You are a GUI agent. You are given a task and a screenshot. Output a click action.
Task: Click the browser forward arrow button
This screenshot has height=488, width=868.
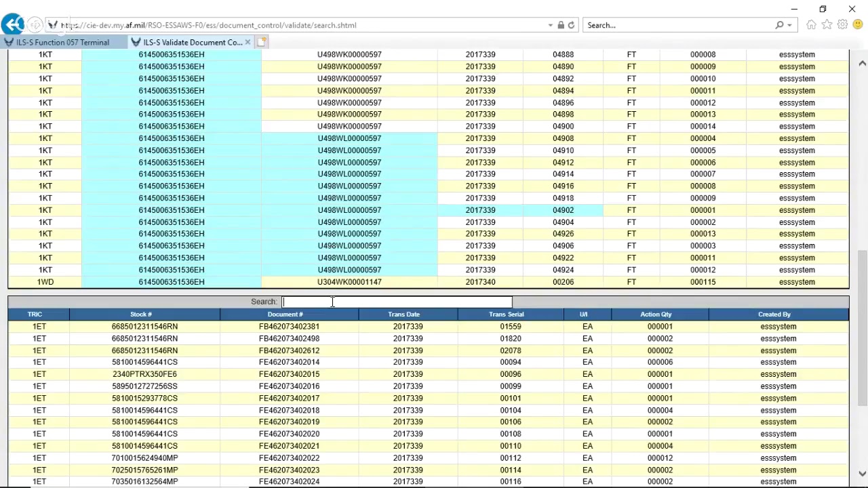35,25
